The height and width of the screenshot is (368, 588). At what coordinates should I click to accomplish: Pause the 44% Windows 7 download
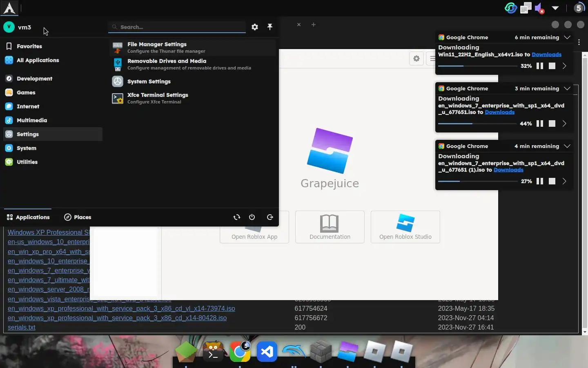[x=540, y=123]
